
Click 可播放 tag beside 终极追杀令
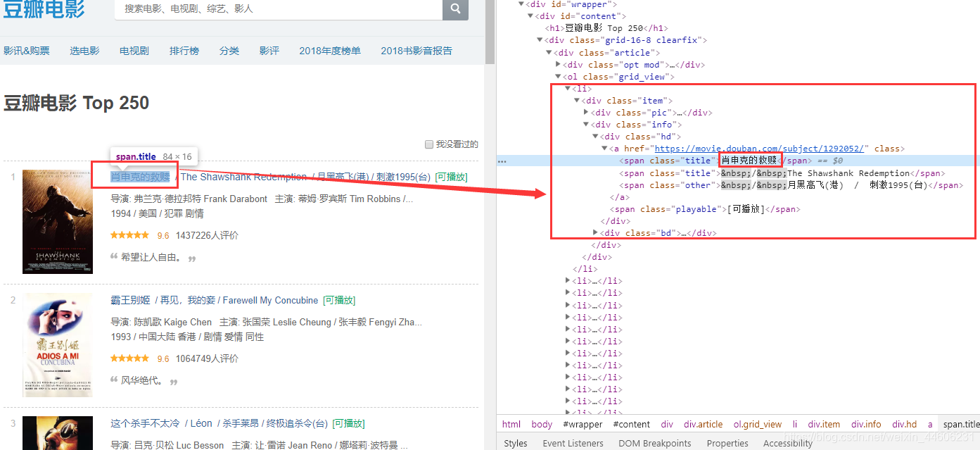(349, 423)
